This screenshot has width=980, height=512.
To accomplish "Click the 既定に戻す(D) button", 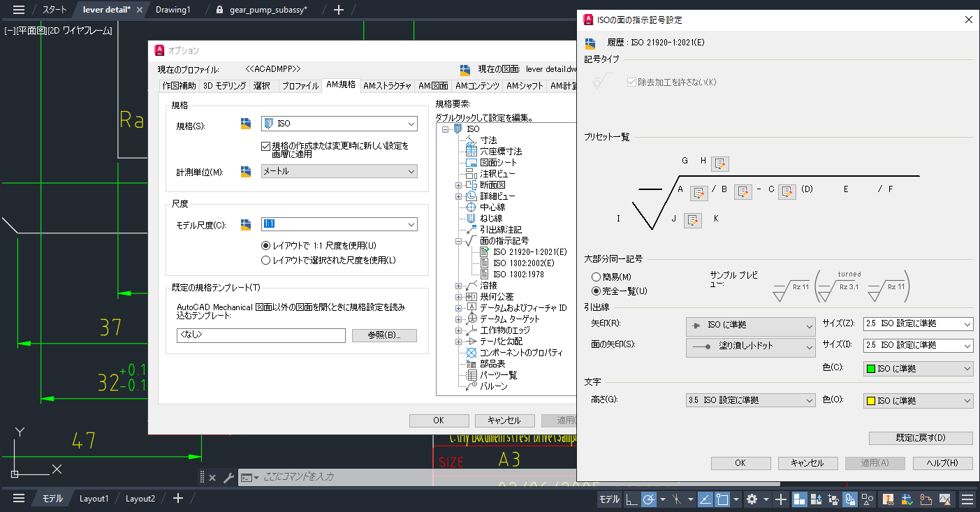I will 921,438.
